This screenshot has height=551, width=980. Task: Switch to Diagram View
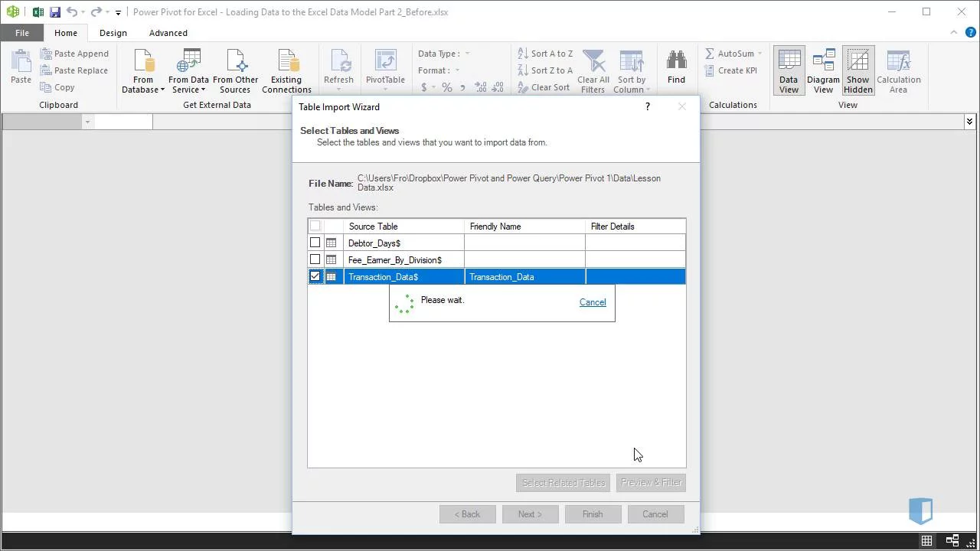pos(823,71)
